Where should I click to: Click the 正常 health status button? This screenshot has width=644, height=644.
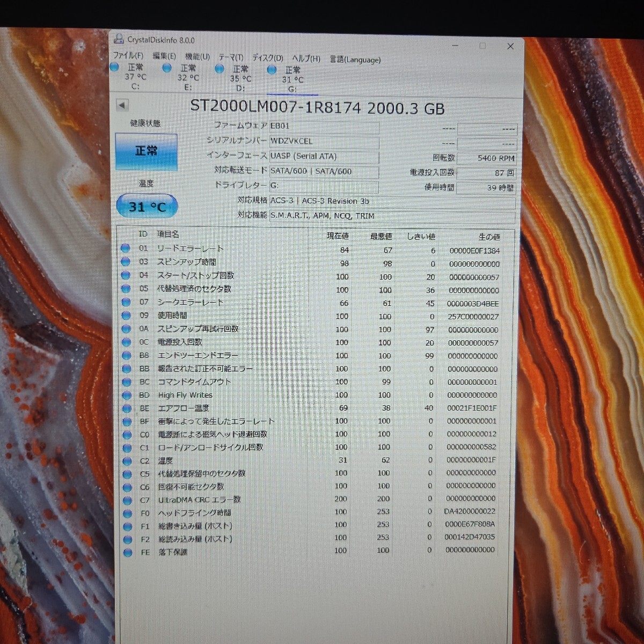(146, 151)
